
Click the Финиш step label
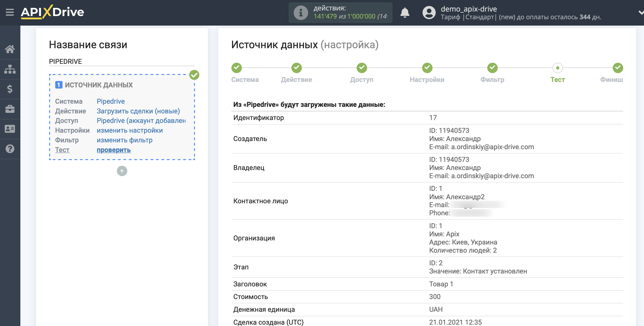click(x=611, y=79)
